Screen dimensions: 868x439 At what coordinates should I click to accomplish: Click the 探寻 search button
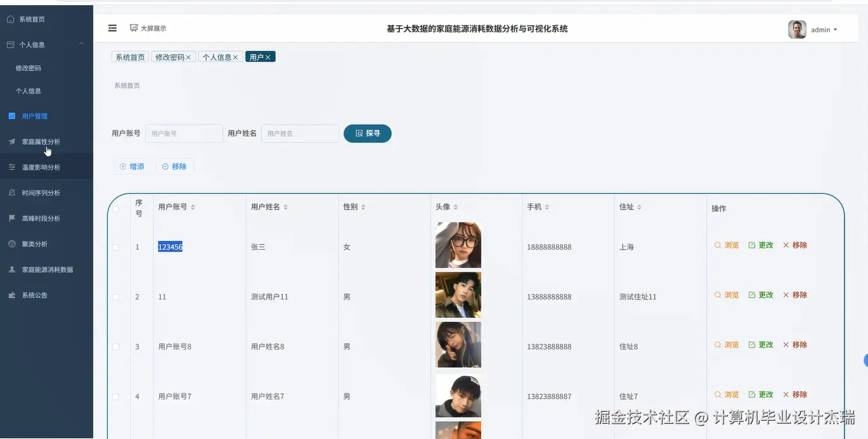pyautogui.click(x=367, y=134)
